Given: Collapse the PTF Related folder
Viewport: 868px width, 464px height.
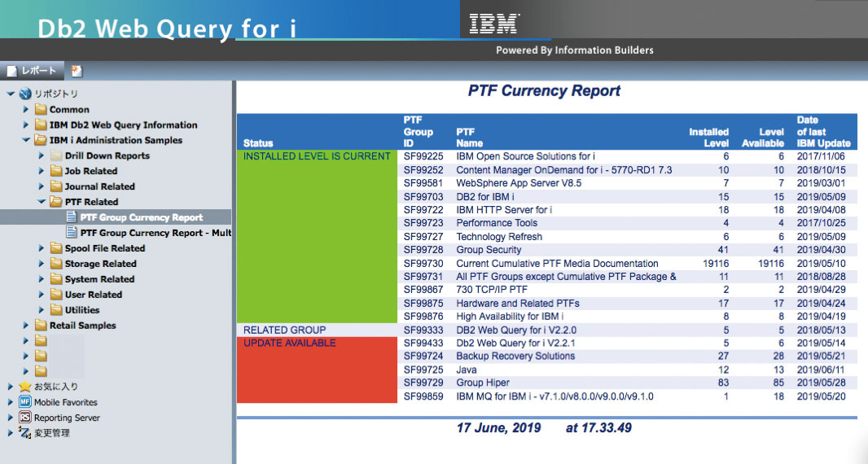Looking at the screenshot, I should pyautogui.click(x=42, y=202).
